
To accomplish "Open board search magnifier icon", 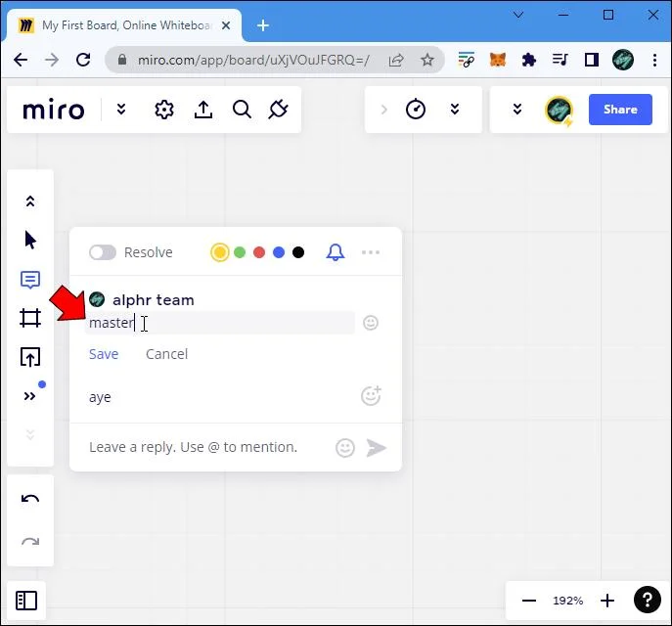I will pyautogui.click(x=242, y=110).
